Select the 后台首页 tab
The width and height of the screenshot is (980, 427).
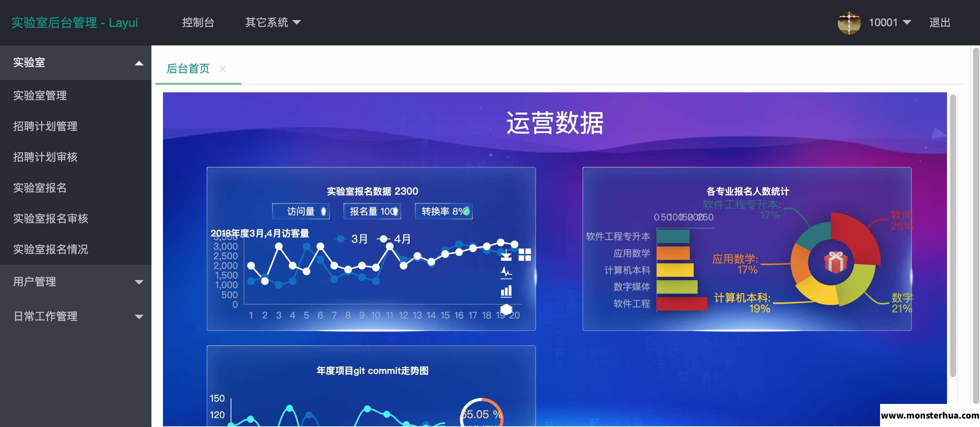coord(188,69)
